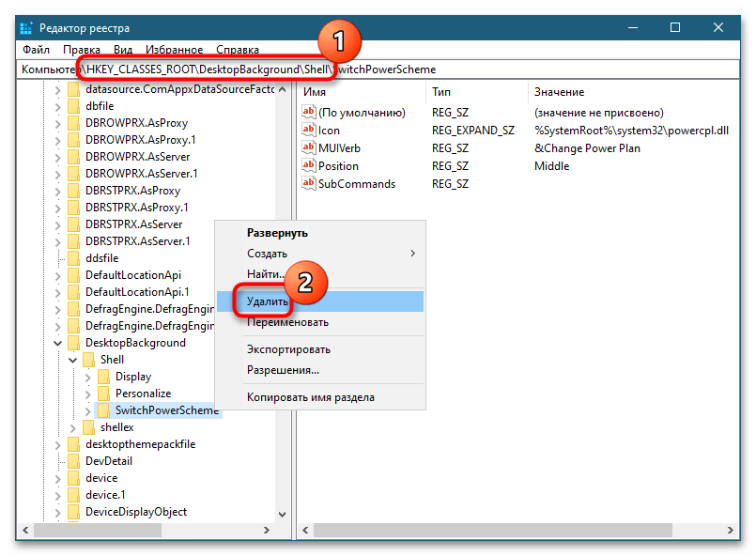Click the SubCommands string value icon
The image size is (756, 556).
309,183
